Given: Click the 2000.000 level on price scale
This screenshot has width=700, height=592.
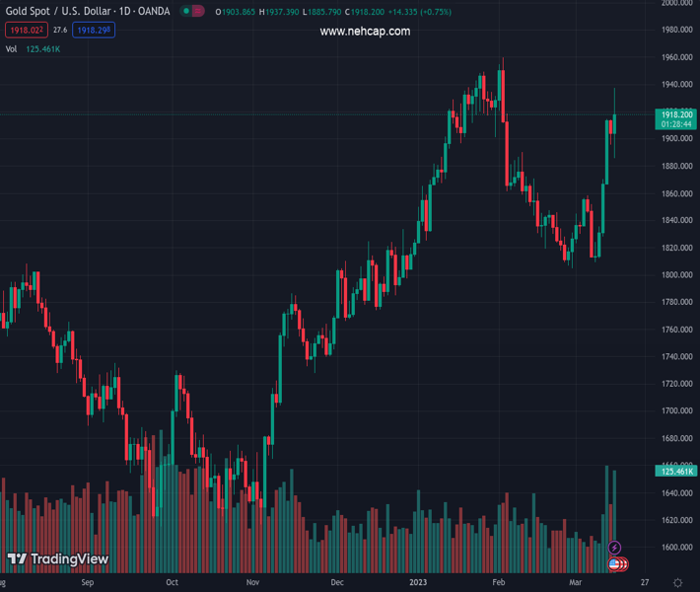Looking at the screenshot, I should click(x=676, y=3).
